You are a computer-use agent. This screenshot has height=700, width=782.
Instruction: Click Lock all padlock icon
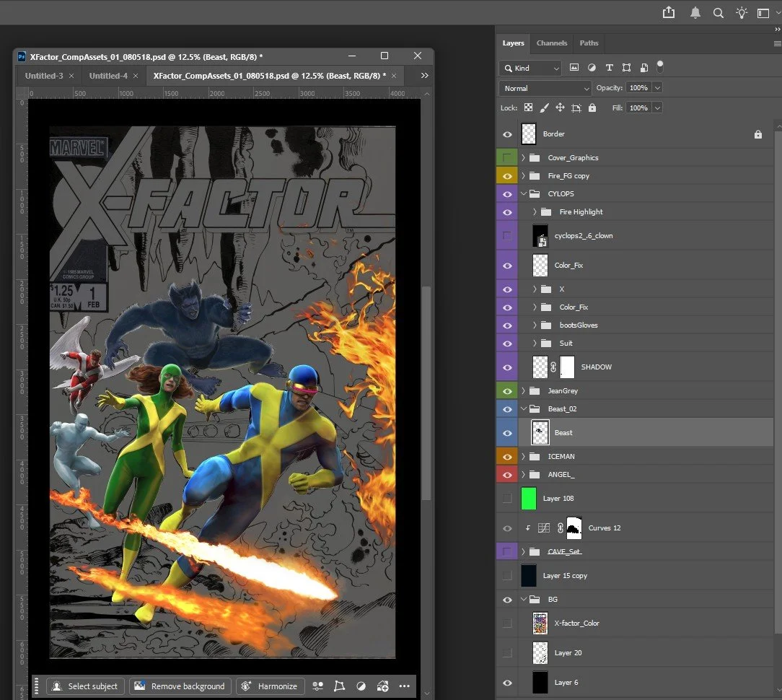click(592, 108)
